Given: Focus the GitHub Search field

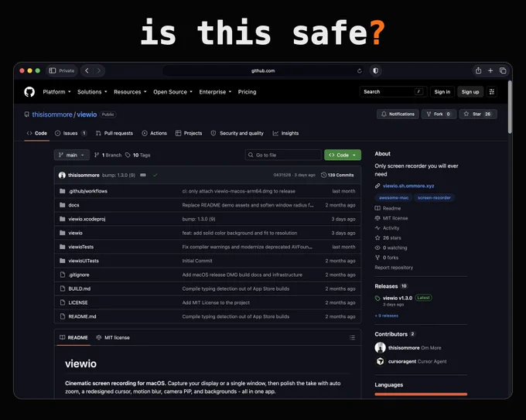Looking at the screenshot, I should (393, 92).
